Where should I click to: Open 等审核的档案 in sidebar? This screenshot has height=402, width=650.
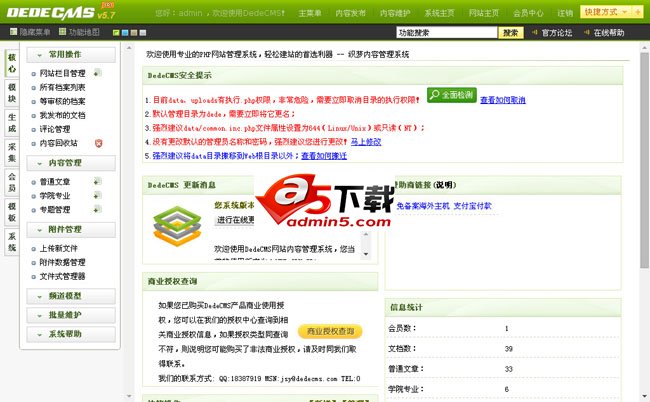click(62, 102)
